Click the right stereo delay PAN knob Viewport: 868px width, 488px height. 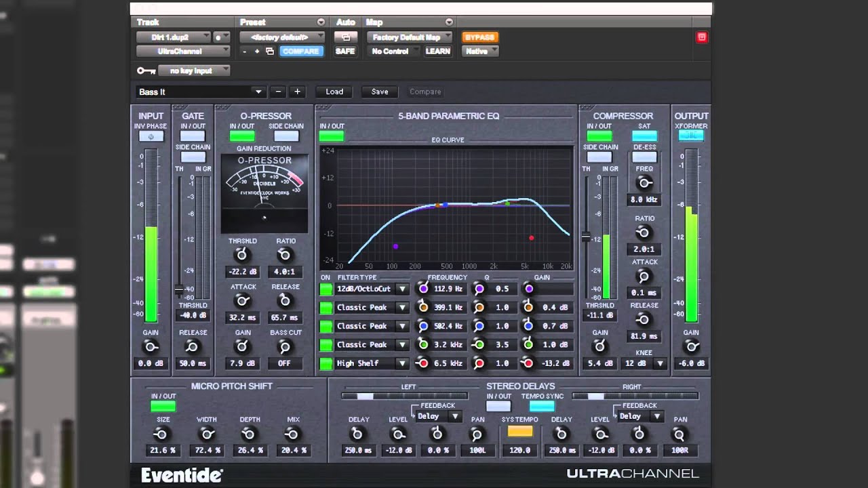[679, 434]
